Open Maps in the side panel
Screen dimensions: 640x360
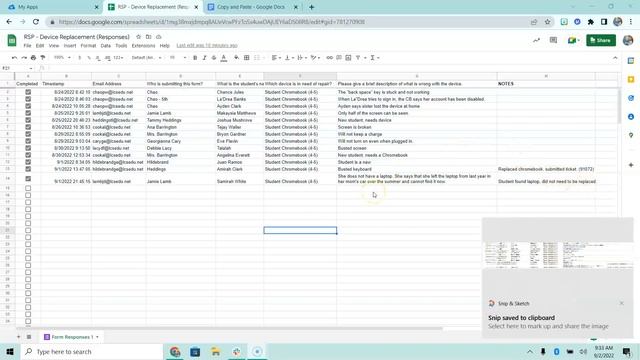tap(631, 135)
